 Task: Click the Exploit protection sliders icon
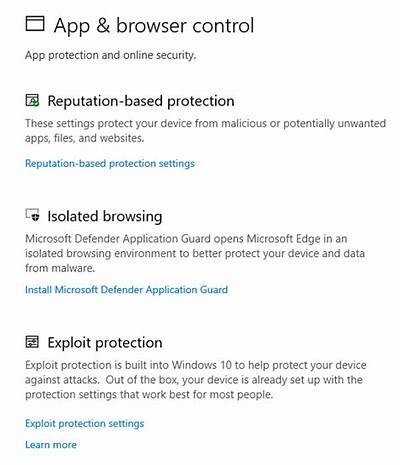click(x=32, y=342)
